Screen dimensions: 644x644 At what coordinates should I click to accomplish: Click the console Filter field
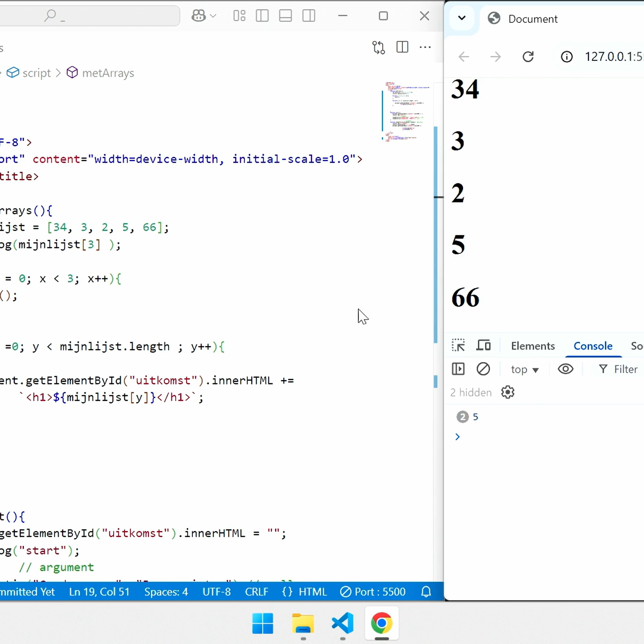[625, 369]
